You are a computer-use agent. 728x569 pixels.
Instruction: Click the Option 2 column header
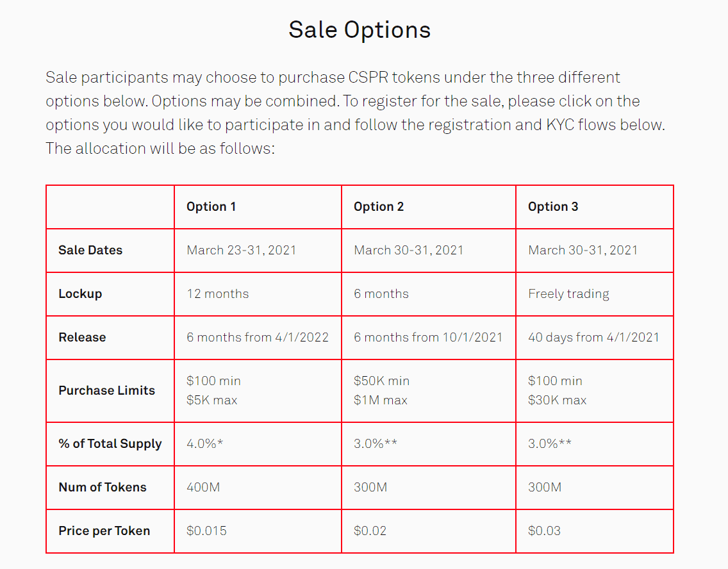[379, 207]
